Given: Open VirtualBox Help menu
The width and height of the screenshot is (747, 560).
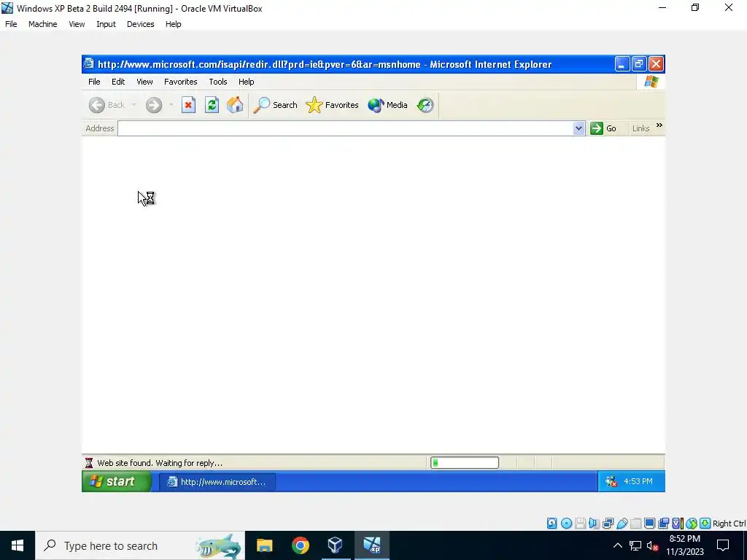Looking at the screenshot, I should point(174,24).
